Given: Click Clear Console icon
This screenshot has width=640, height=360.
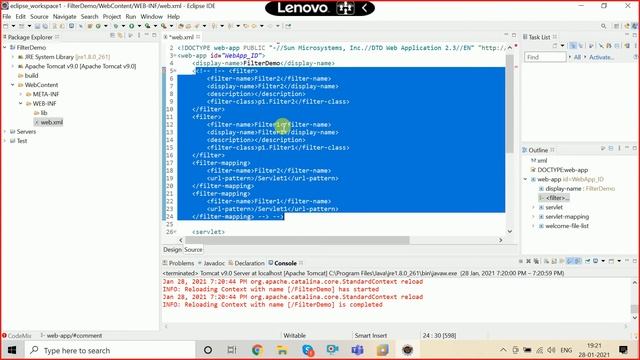Looking at the screenshot, I should pyautogui.click(x=546, y=261).
